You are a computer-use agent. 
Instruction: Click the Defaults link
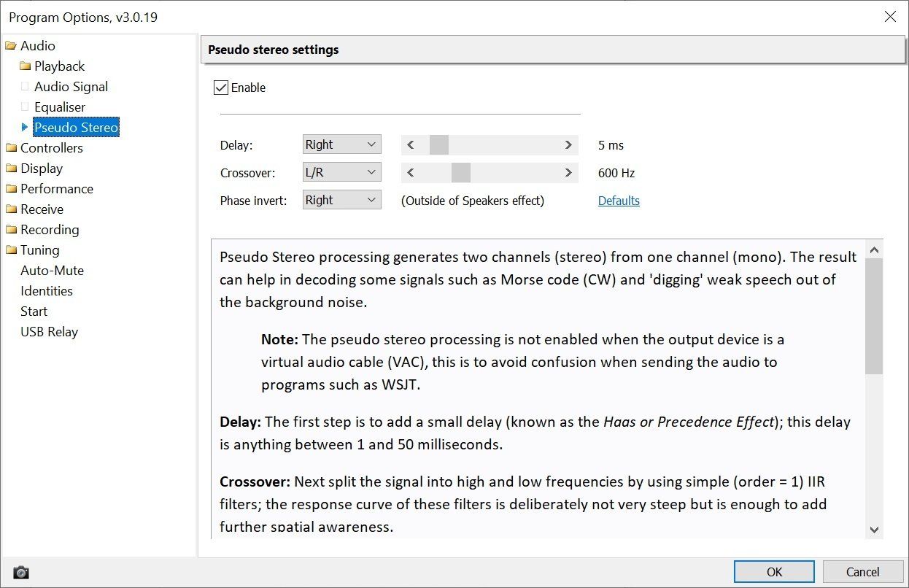[x=619, y=201]
